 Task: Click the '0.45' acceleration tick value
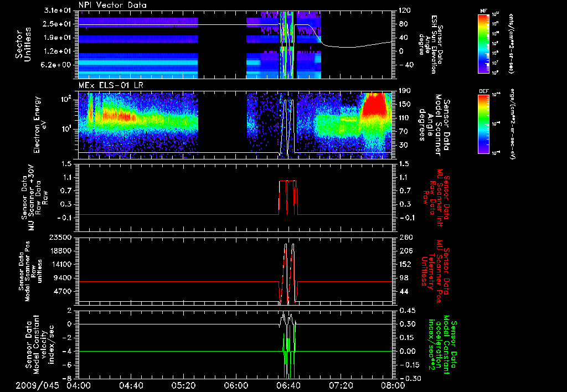tap(407, 311)
